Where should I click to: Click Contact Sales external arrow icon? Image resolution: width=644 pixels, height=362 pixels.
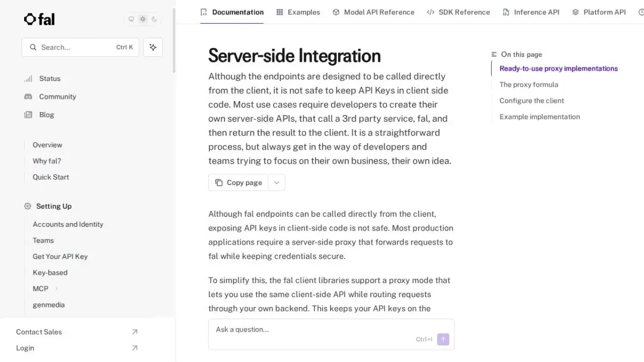coord(135,332)
